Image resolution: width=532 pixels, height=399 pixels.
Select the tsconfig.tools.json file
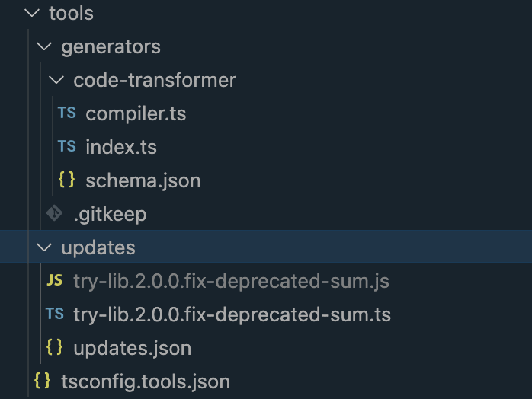[x=145, y=381]
